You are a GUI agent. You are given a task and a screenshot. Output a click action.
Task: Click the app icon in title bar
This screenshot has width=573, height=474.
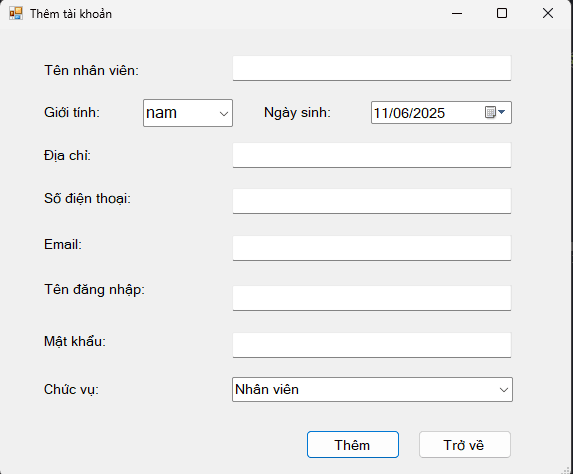pos(16,14)
